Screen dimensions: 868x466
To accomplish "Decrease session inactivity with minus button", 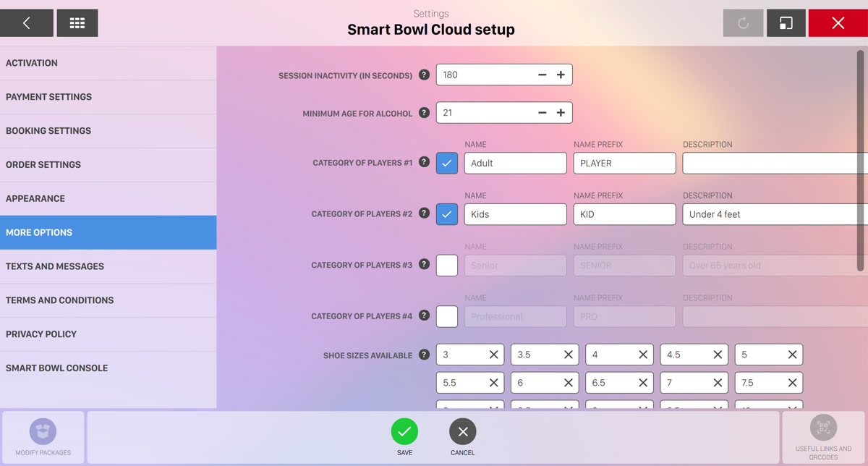I will click(542, 75).
